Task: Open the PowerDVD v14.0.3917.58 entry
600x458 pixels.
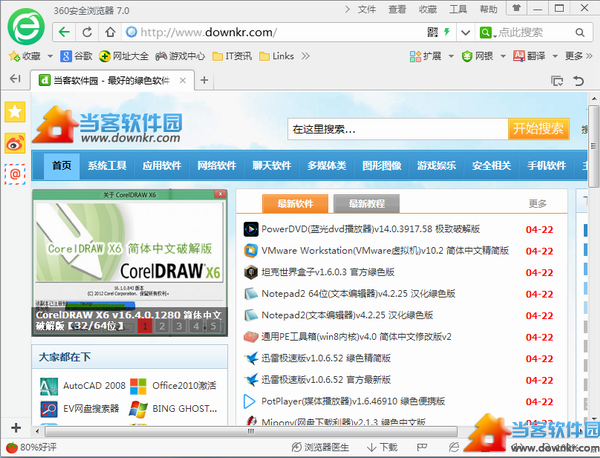Action: coord(370,229)
